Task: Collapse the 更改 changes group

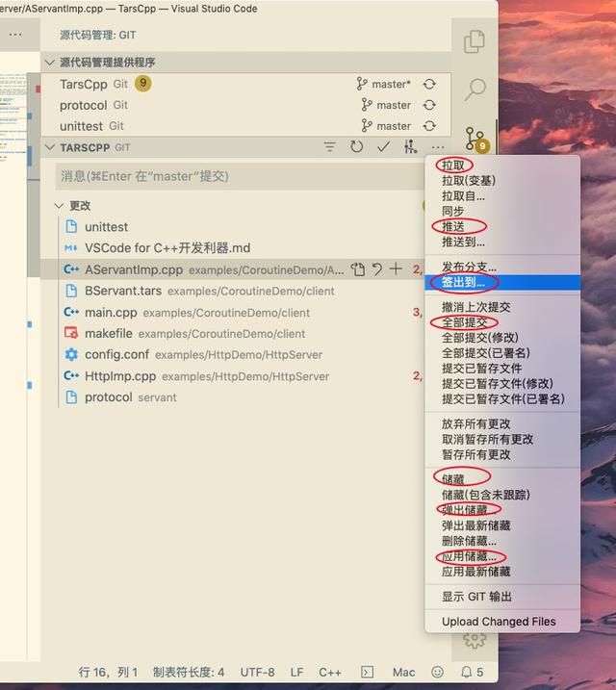Action: (x=59, y=206)
